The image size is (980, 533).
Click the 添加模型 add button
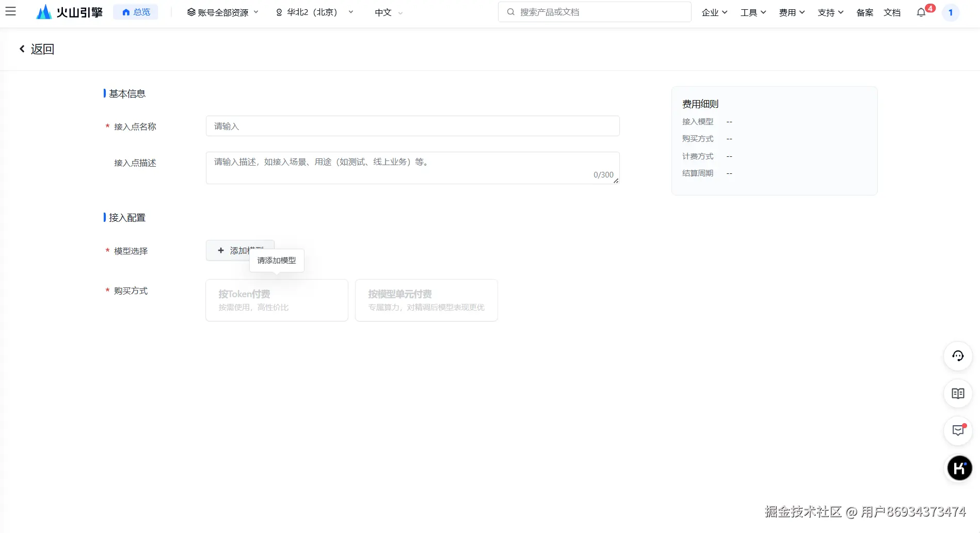click(x=240, y=250)
